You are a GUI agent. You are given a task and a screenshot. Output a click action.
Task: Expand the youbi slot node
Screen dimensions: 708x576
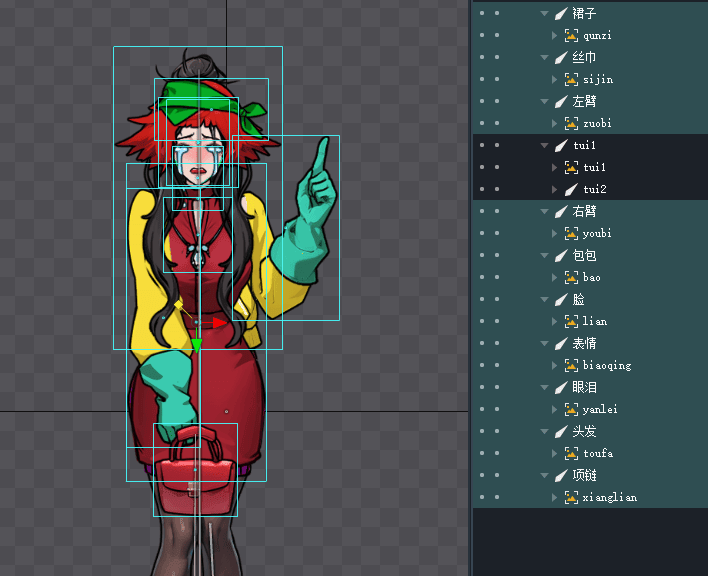[x=555, y=233]
